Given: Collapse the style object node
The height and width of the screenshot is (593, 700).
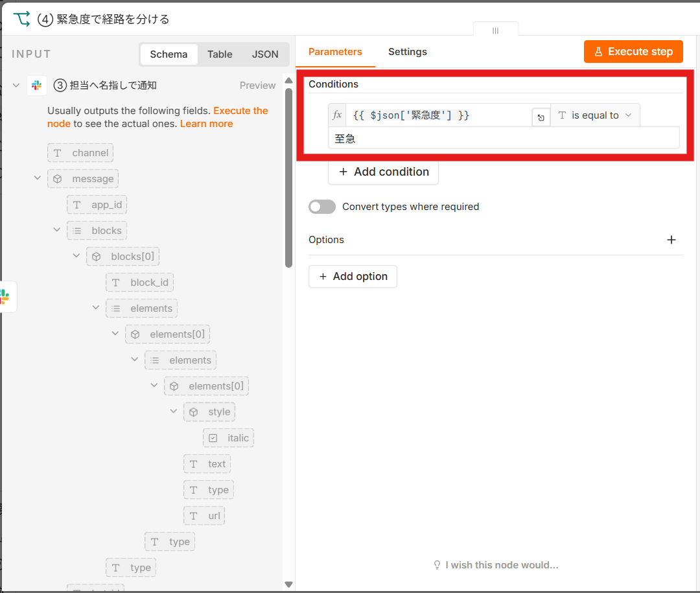Looking at the screenshot, I should point(173,412).
